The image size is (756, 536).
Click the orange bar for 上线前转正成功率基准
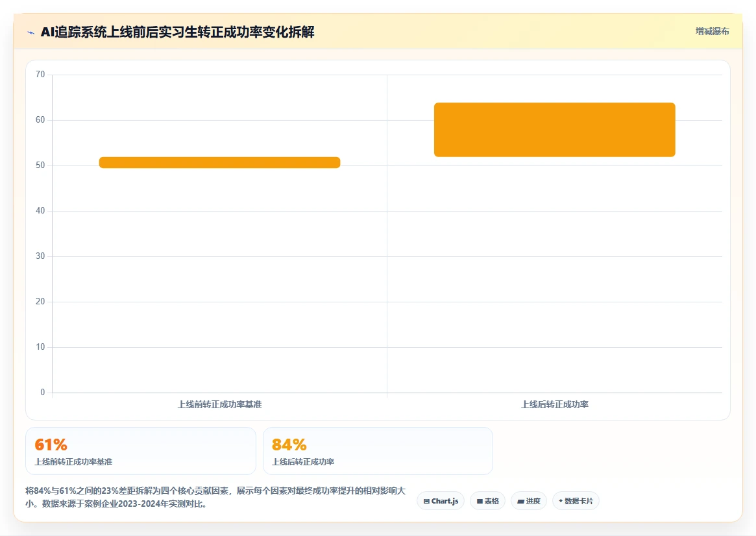[x=219, y=162]
